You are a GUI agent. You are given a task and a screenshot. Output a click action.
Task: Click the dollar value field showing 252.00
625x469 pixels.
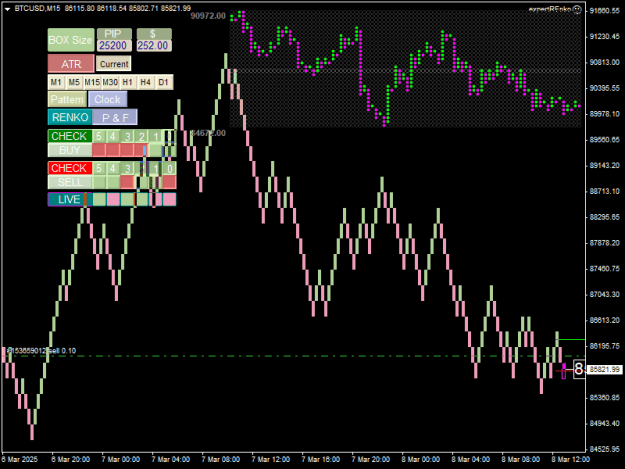pos(153,46)
